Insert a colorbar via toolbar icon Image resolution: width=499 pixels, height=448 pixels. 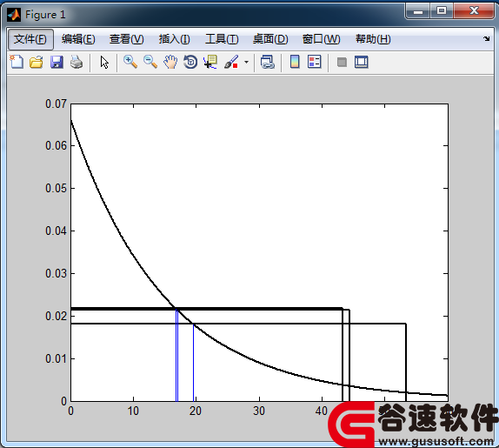(295, 62)
